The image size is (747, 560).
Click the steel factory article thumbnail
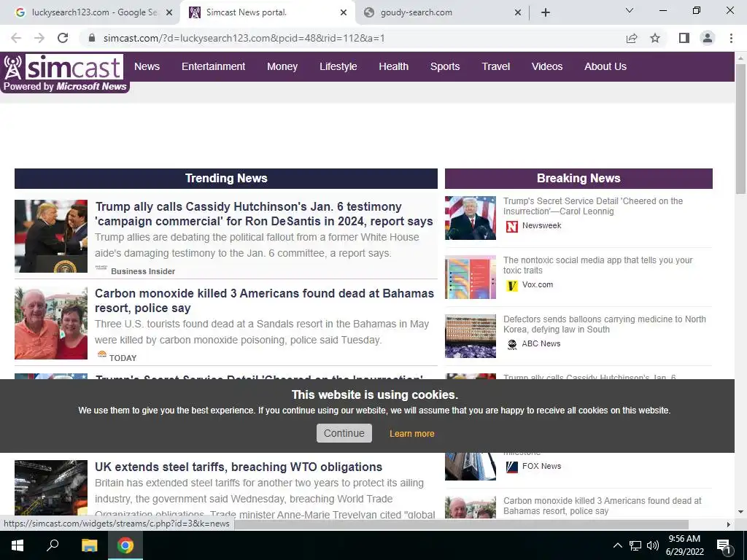click(x=51, y=488)
